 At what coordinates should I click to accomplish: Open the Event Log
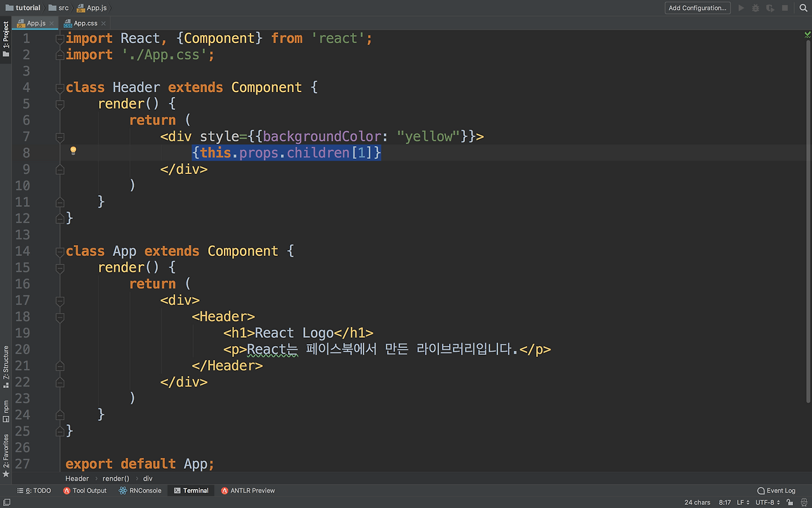(776, 490)
